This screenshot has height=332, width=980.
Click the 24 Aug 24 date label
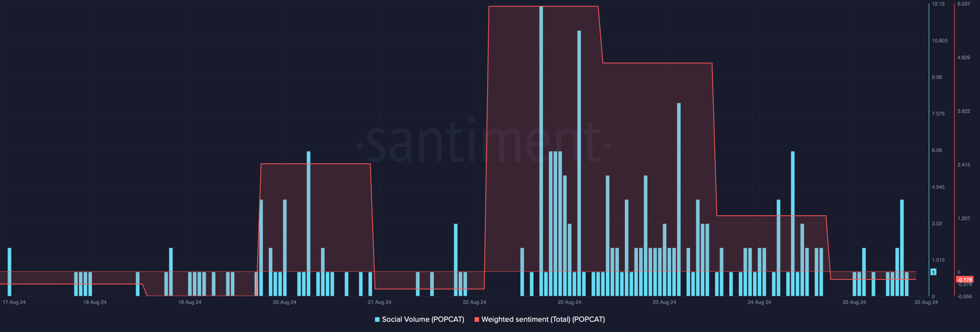[x=759, y=302]
